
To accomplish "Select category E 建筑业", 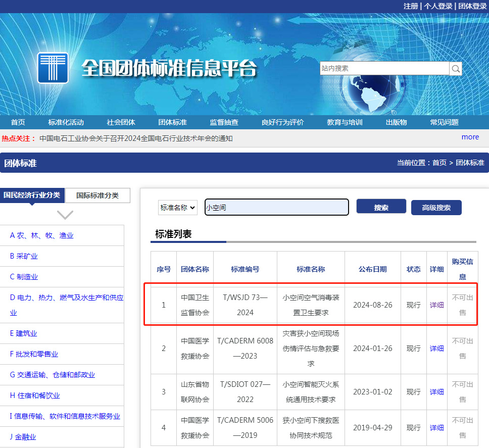I will pos(23,333).
